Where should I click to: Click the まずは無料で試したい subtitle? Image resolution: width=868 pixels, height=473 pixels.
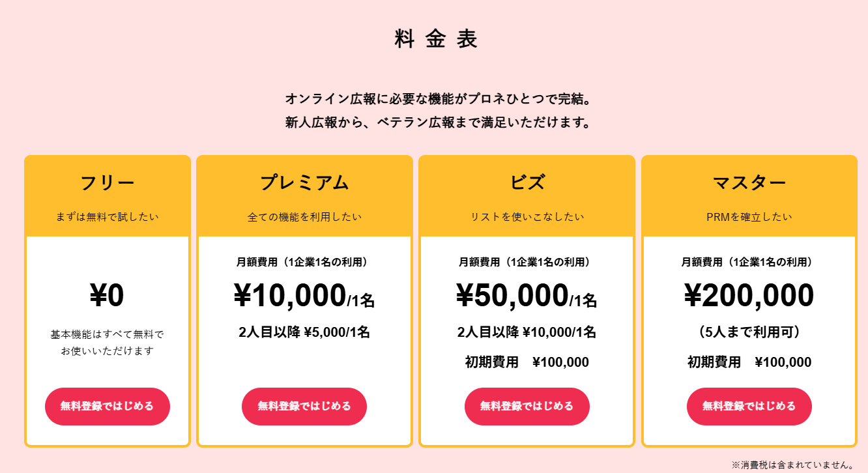[108, 217]
